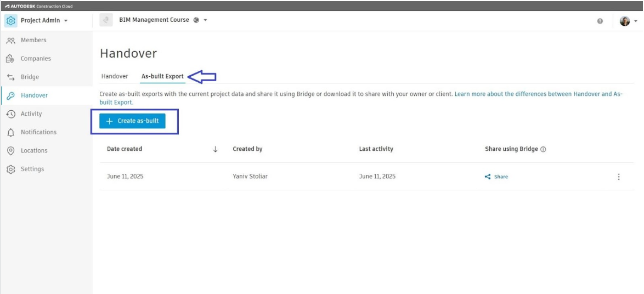Click the Share using Bridge info icon

click(x=543, y=149)
